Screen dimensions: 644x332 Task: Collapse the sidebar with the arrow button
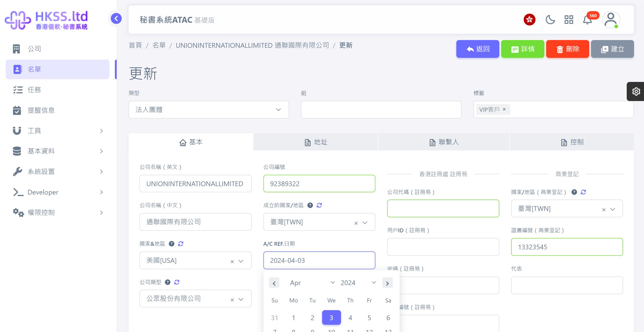tap(116, 18)
